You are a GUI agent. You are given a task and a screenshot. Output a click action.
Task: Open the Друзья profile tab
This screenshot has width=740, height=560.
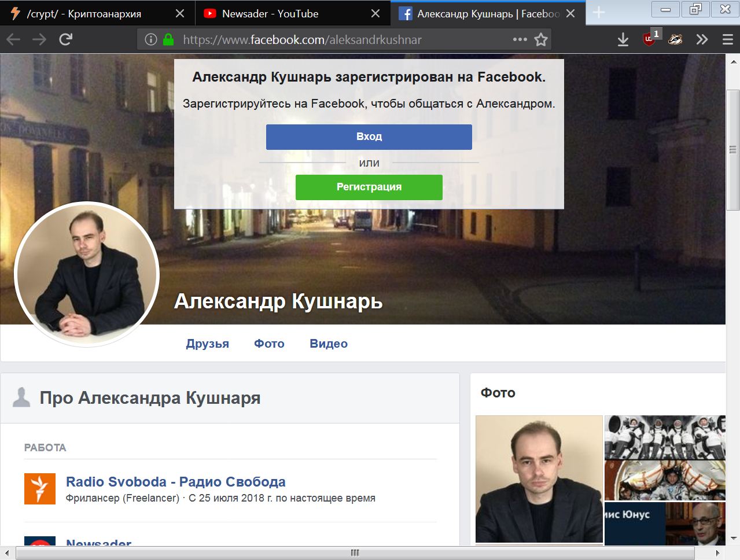pos(208,344)
